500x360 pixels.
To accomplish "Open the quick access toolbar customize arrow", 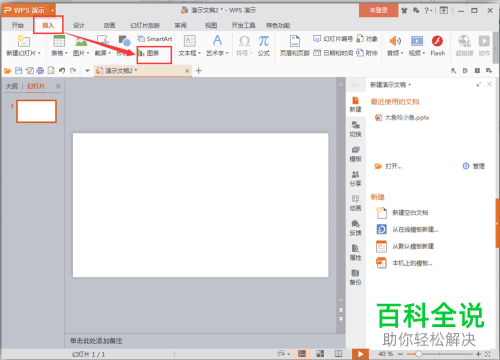I will point(87,71).
